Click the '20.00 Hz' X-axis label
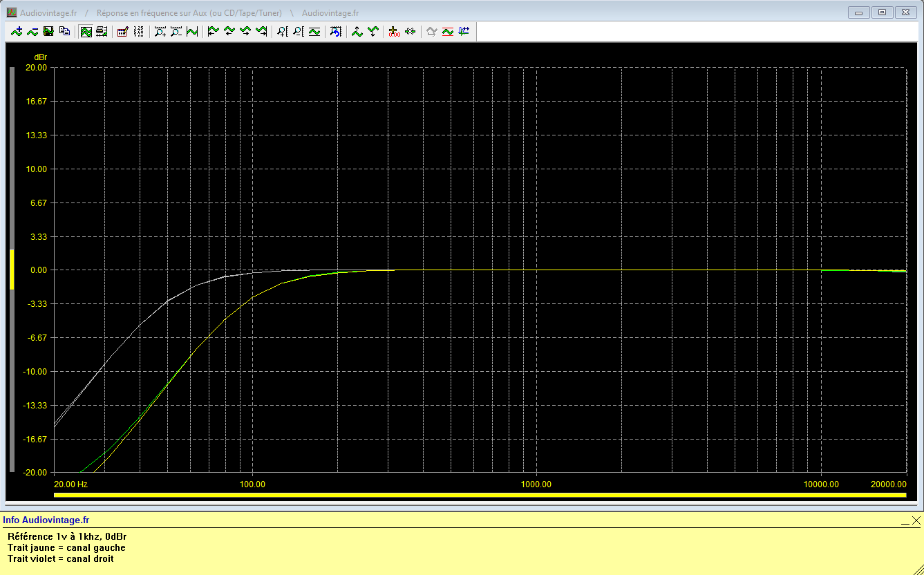The image size is (924, 575). click(x=70, y=484)
